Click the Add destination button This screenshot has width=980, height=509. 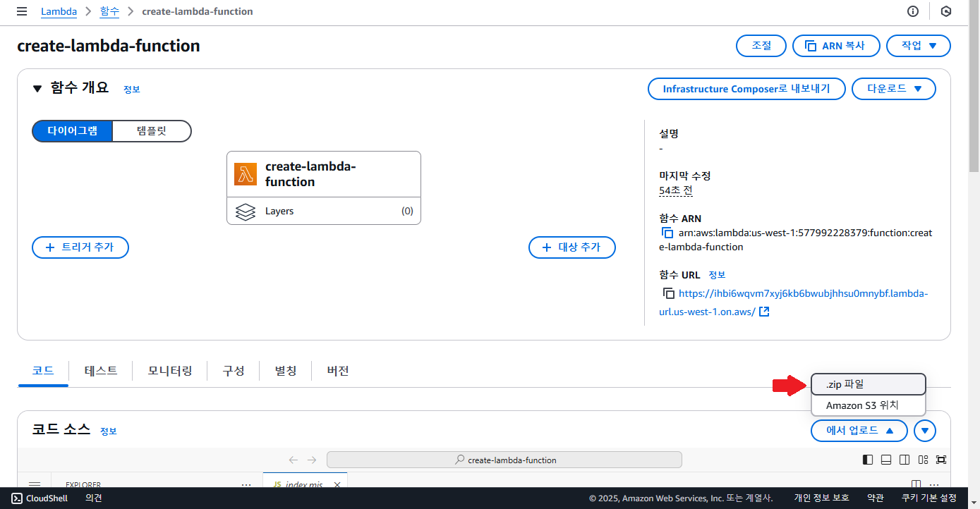point(572,247)
